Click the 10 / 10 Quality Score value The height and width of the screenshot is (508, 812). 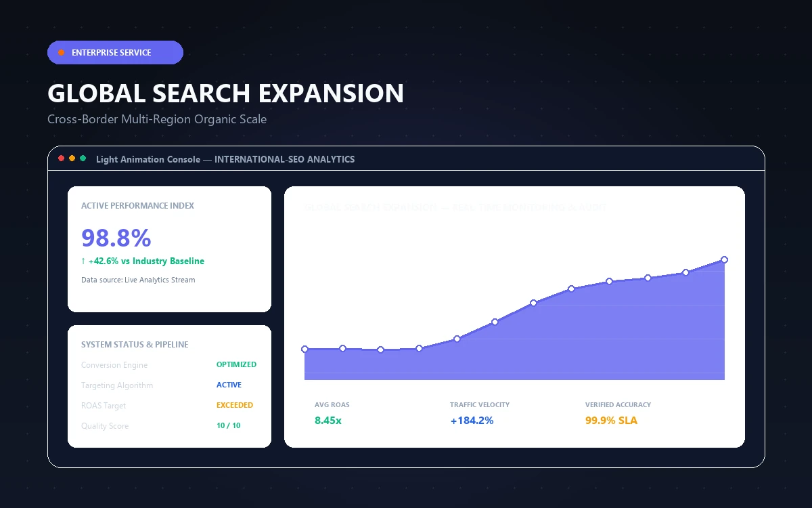(x=228, y=425)
